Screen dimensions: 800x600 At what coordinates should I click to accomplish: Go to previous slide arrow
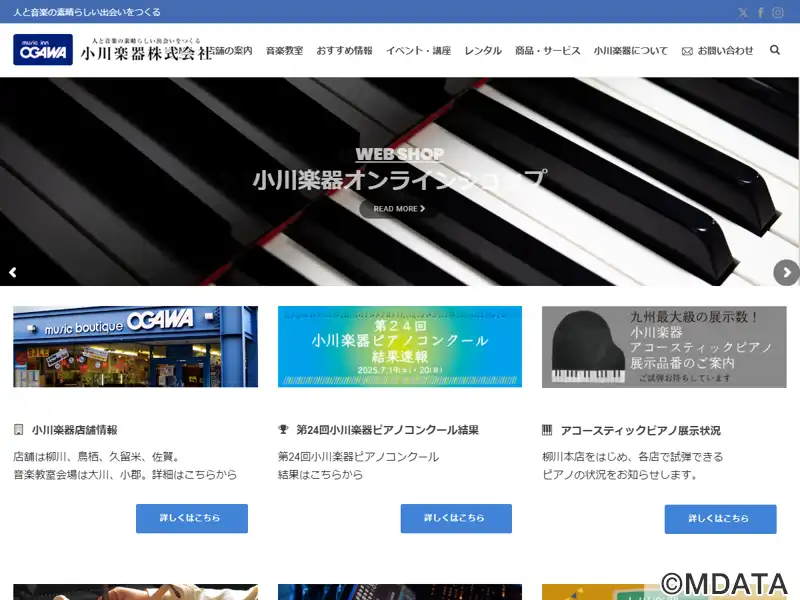coord(13,272)
